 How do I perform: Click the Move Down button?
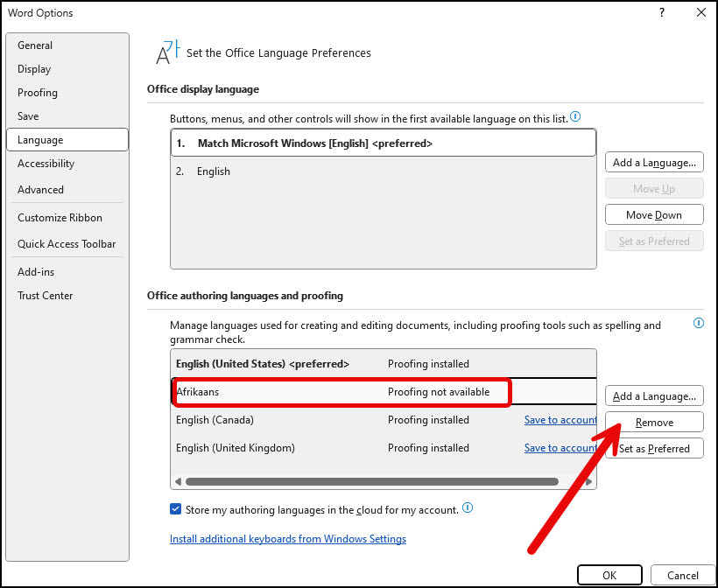point(654,214)
